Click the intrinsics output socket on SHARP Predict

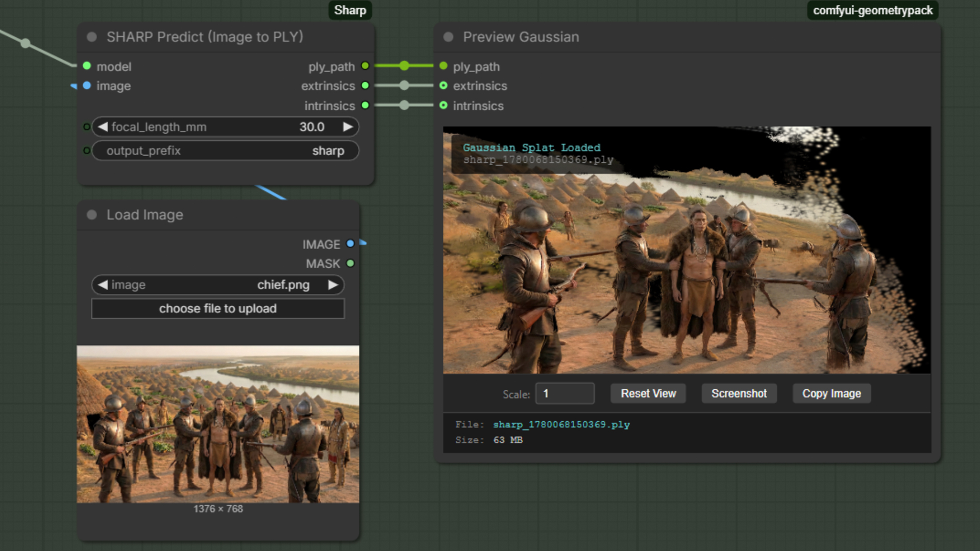click(x=365, y=105)
